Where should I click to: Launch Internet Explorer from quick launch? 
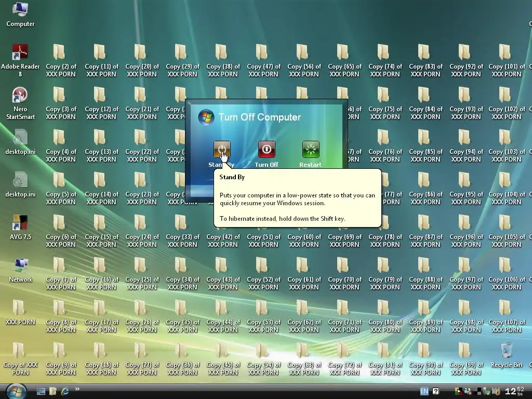click(x=65, y=391)
